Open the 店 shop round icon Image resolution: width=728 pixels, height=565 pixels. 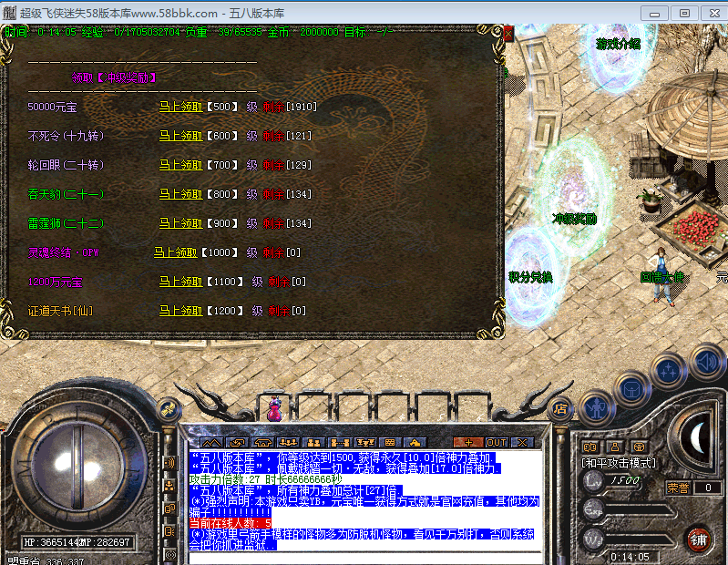(x=560, y=408)
